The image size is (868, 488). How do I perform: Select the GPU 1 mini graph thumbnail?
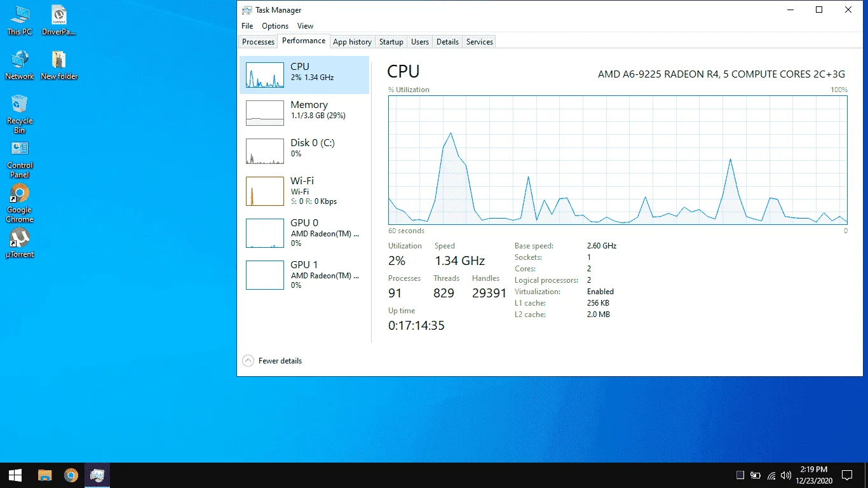click(265, 275)
